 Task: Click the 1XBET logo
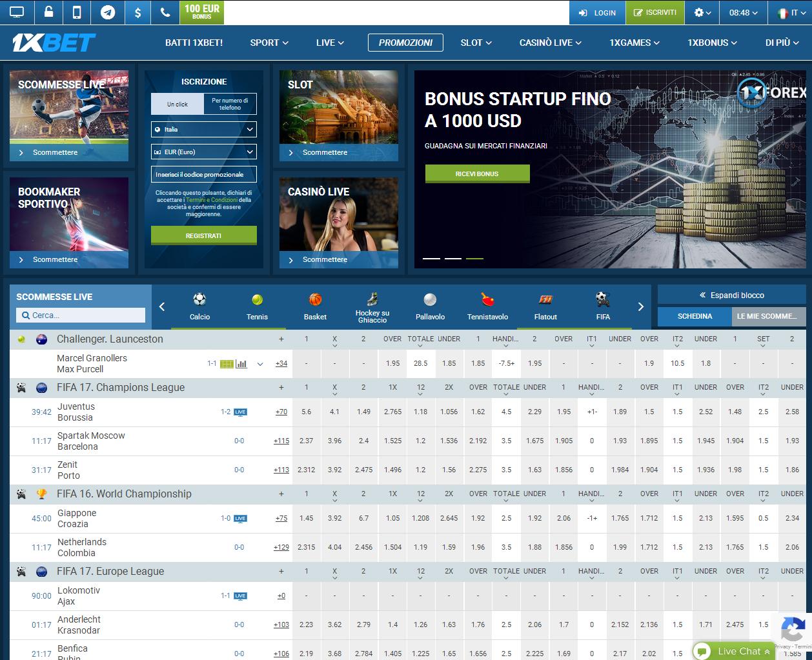(x=54, y=43)
